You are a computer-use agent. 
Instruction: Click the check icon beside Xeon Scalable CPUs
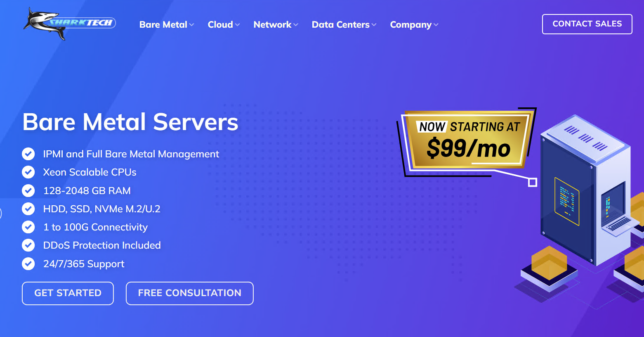coord(28,172)
